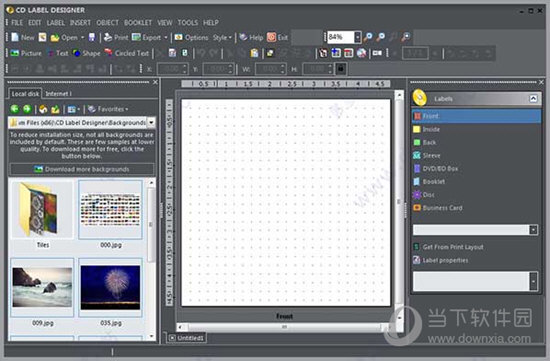Click Get From Print Layout

(x=448, y=247)
